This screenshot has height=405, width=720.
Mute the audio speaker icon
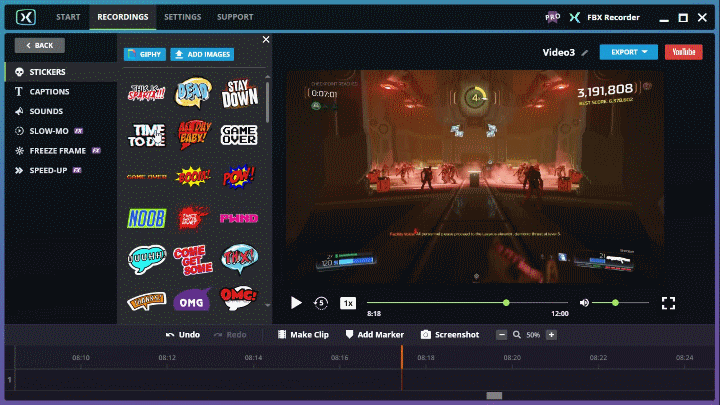pyautogui.click(x=584, y=303)
